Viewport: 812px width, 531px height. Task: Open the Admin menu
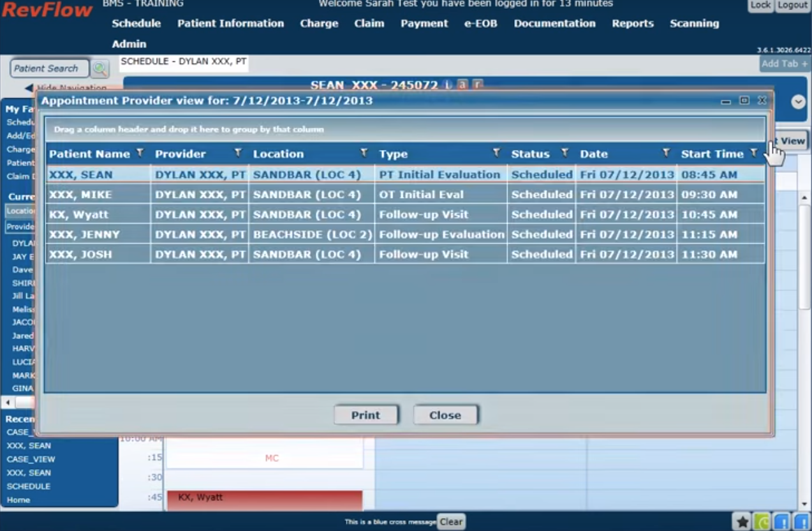(129, 44)
